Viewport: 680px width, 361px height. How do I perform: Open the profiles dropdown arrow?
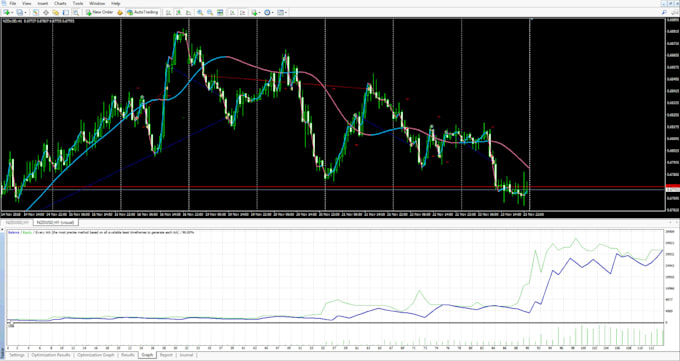[x=26, y=13]
